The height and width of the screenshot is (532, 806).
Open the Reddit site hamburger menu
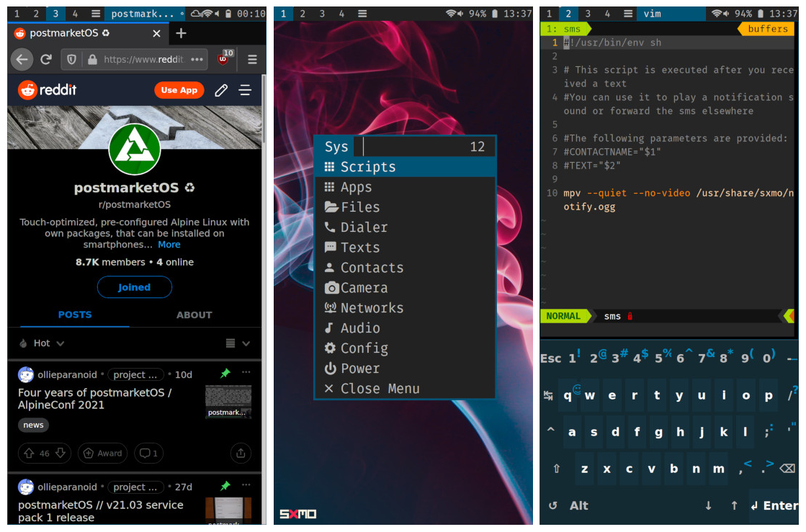[245, 91]
